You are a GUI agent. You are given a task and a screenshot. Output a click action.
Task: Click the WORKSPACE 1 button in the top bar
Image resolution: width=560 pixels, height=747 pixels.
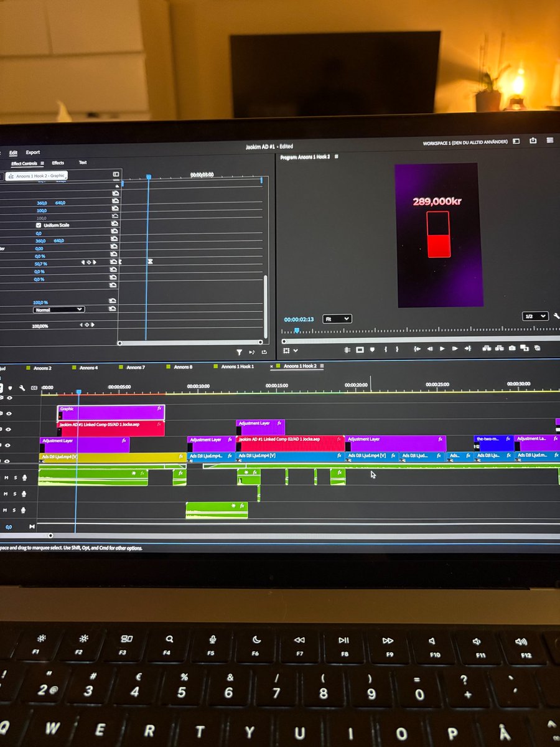pos(464,141)
